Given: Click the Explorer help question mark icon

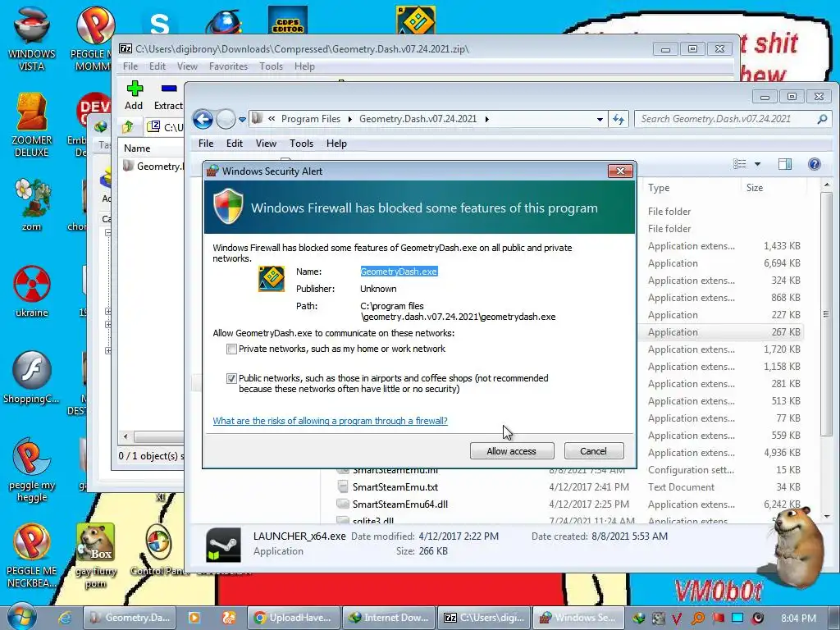Looking at the screenshot, I should tap(815, 164).
